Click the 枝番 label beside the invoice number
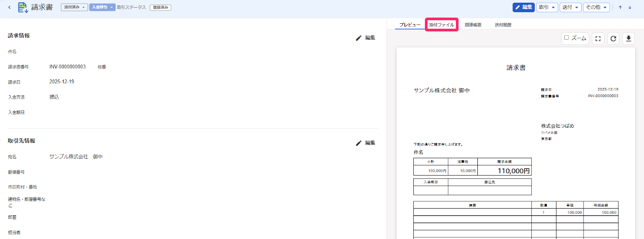This screenshot has width=644, height=239. [102, 67]
